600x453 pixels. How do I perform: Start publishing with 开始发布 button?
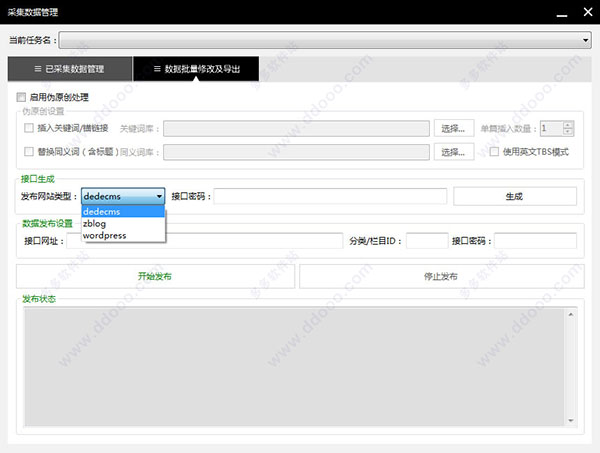(156, 276)
